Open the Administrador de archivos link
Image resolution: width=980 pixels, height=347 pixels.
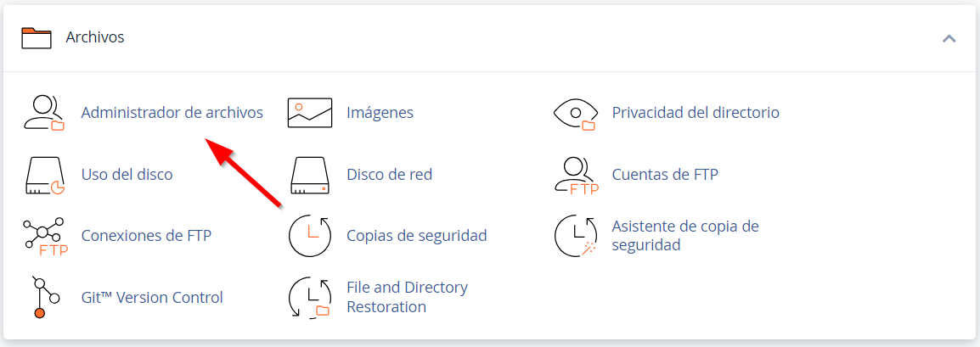tap(172, 113)
